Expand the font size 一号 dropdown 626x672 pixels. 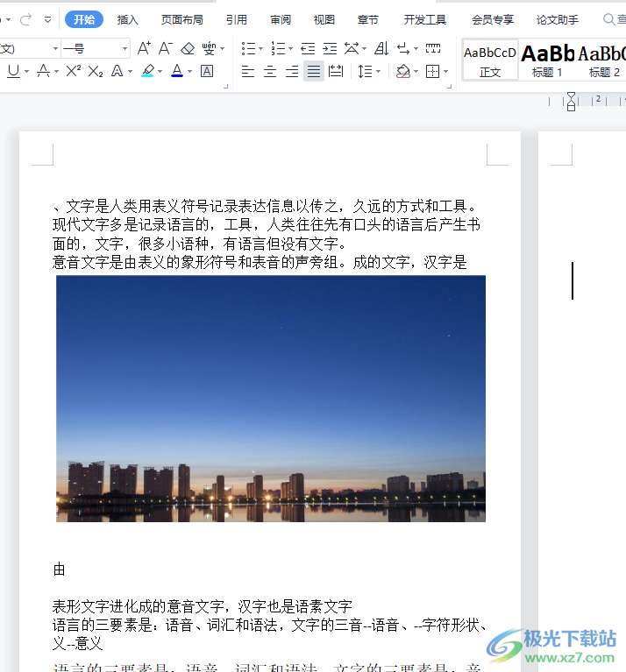pyautogui.click(x=124, y=49)
